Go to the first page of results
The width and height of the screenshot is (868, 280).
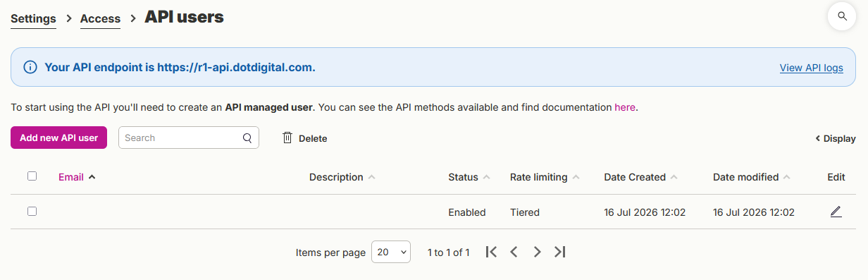492,252
